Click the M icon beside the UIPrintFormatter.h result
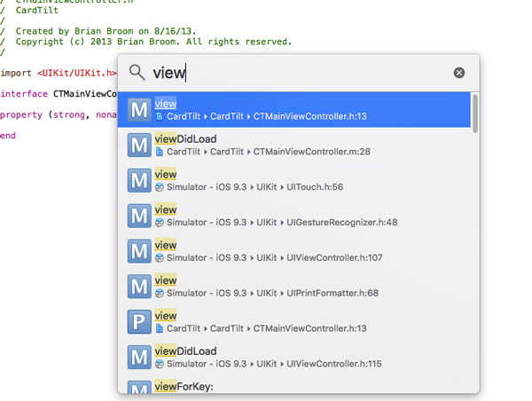This screenshot has height=401, width=532. 139,287
